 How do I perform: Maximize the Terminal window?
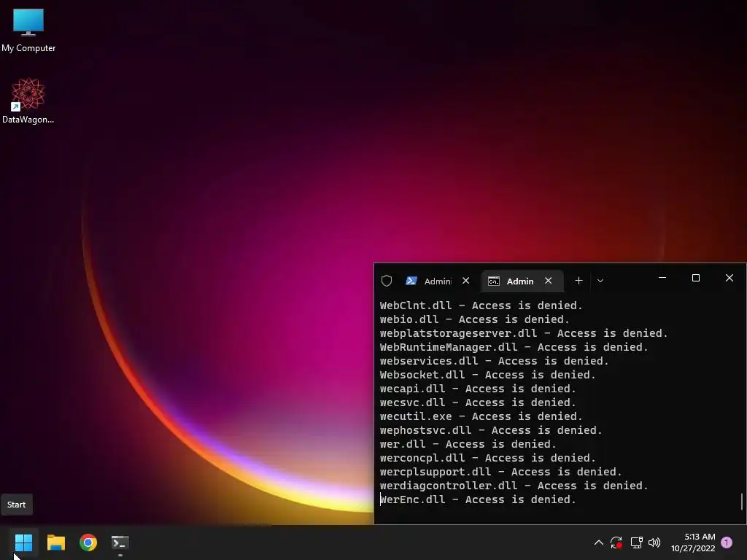695,278
